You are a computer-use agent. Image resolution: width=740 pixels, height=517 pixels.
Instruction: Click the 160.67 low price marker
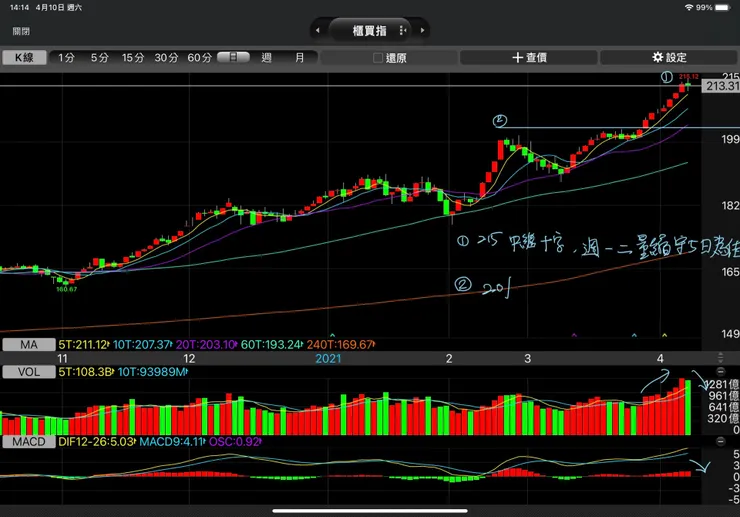click(67, 289)
